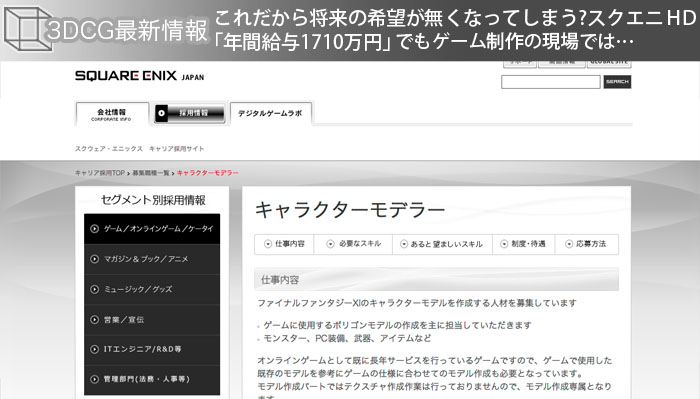The height and width of the screenshot is (399, 700).
Task: Click arrow icon beside ミュージック／グッズ
Action: coord(94,289)
